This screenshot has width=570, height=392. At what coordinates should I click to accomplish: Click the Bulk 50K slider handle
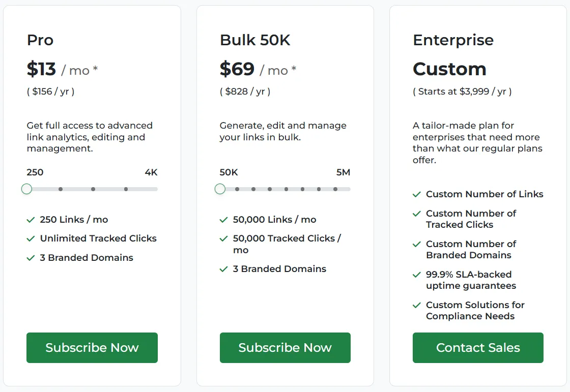tap(220, 189)
